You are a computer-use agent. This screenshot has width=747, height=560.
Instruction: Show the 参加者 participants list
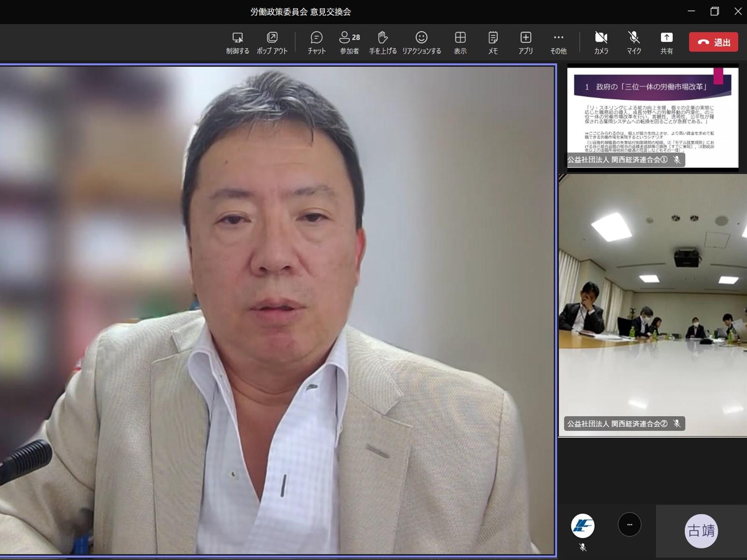pyautogui.click(x=350, y=42)
